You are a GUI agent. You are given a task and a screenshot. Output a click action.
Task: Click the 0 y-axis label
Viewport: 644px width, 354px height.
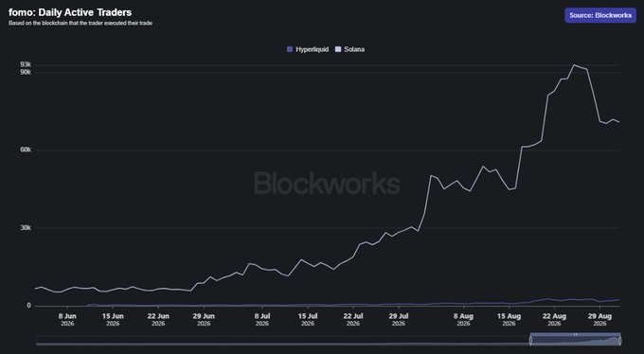(x=29, y=306)
